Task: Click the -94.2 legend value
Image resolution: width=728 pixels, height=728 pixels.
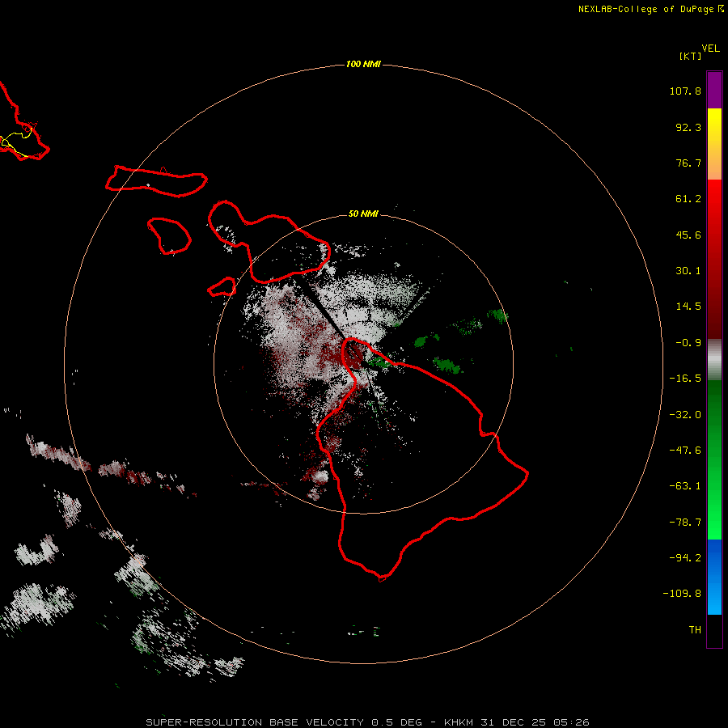Action: point(685,557)
